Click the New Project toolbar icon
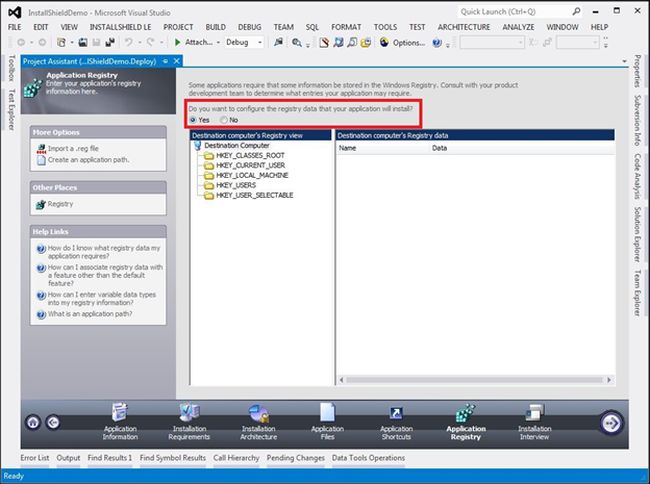The height and width of the screenshot is (484, 650). (x=61, y=42)
